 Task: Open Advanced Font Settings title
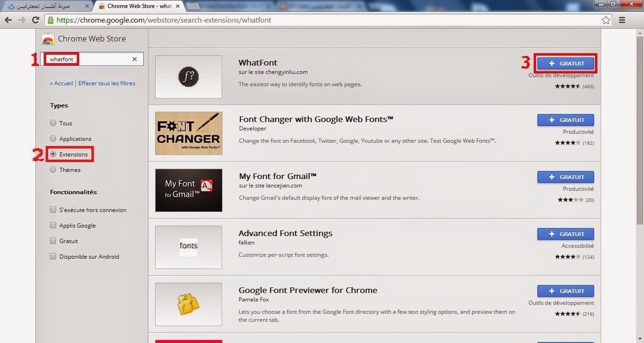click(286, 233)
